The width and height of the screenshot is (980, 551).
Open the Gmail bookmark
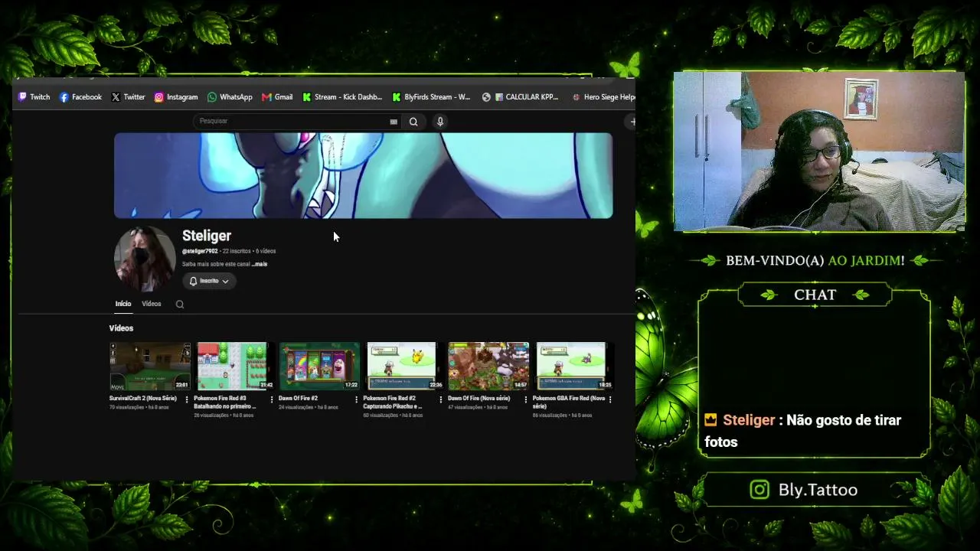click(x=277, y=97)
